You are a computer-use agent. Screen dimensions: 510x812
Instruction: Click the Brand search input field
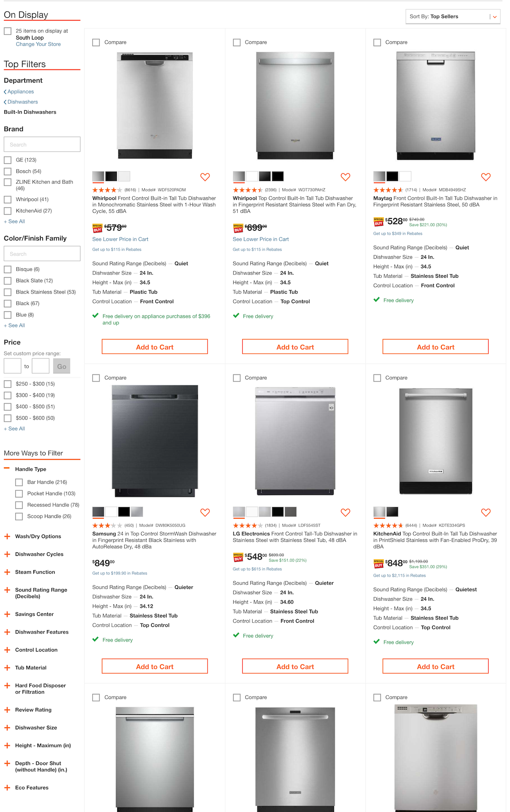point(42,144)
